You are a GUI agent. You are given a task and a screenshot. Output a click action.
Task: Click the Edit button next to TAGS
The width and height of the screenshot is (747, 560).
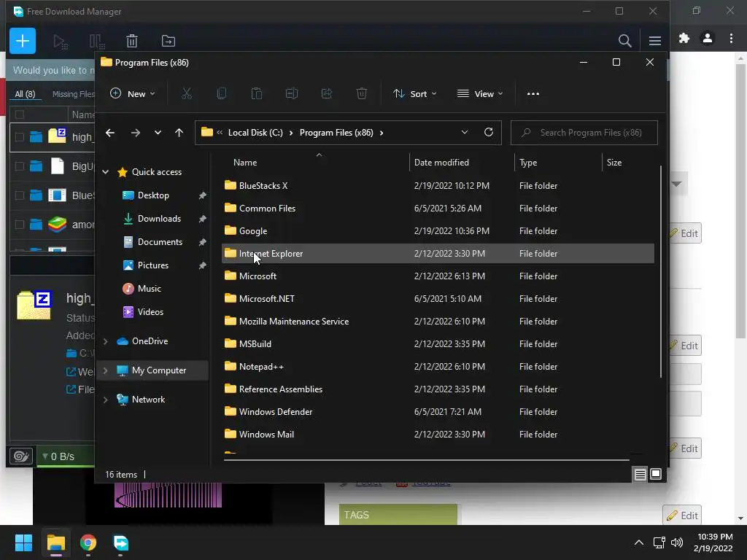click(682, 516)
